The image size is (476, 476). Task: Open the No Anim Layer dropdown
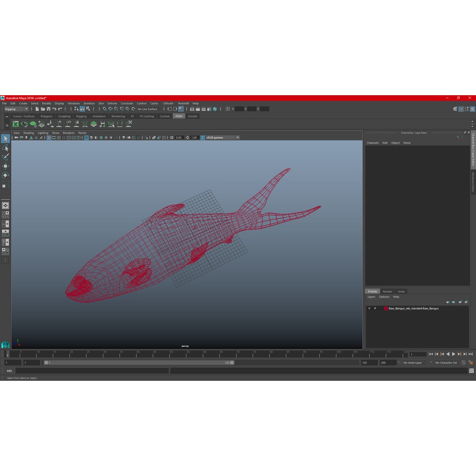[x=414, y=363]
